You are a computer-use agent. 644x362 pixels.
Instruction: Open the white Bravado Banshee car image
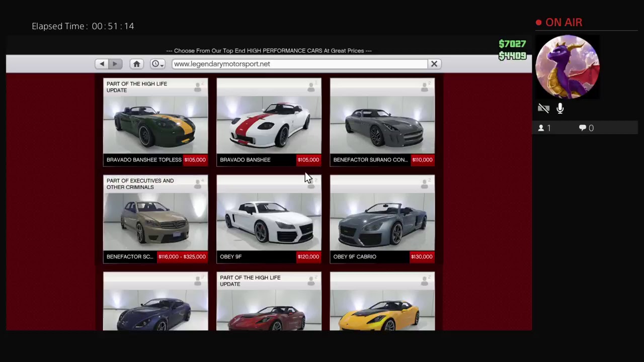point(269,124)
